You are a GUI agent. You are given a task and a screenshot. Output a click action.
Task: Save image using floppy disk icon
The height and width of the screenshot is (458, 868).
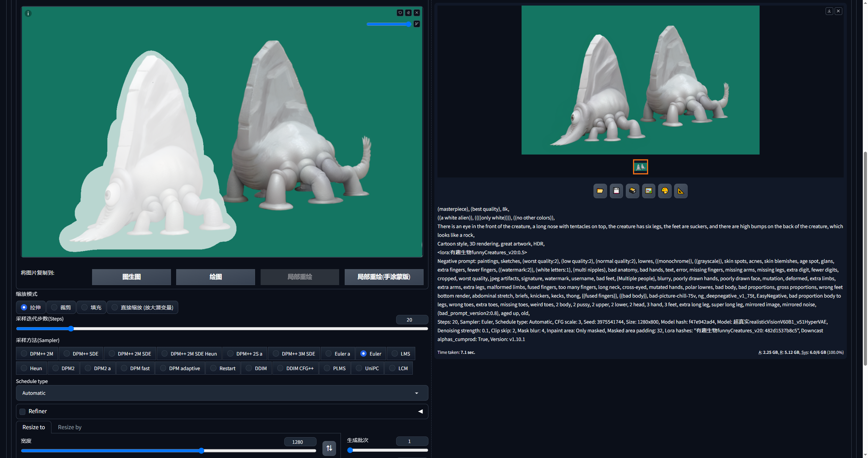(x=616, y=191)
